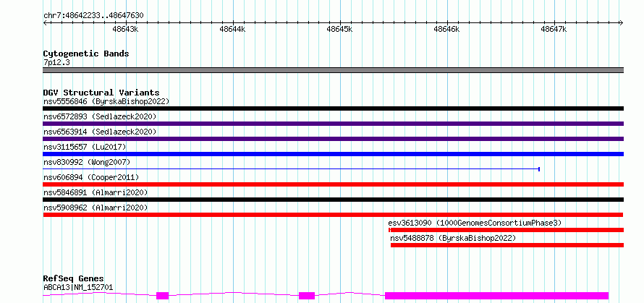This screenshot has height=303, width=644.
Task: Select the second small magenta ABCA13 exon
Action: [307, 296]
